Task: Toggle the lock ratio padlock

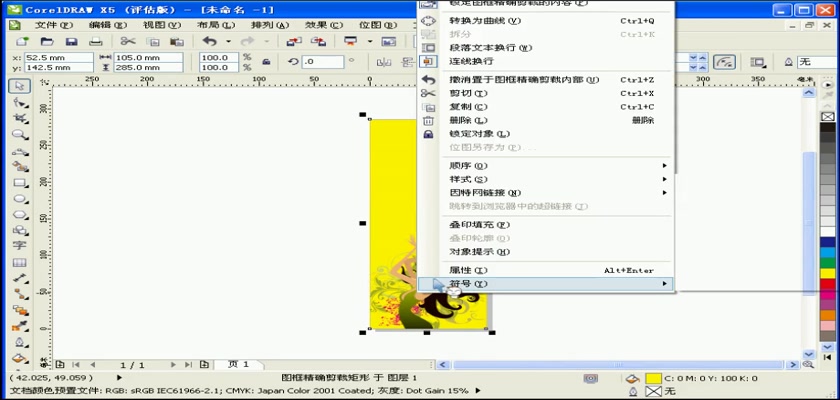Action: click(266, 62)
